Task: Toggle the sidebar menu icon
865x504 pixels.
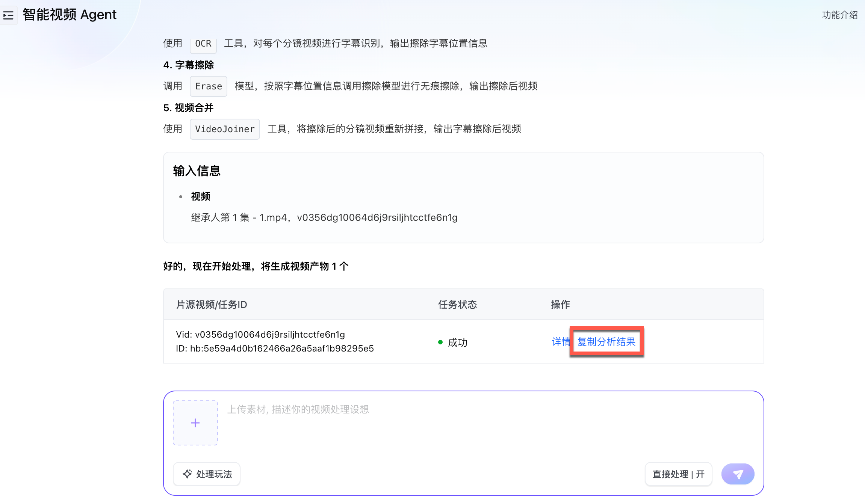Action: click(8, 15)
